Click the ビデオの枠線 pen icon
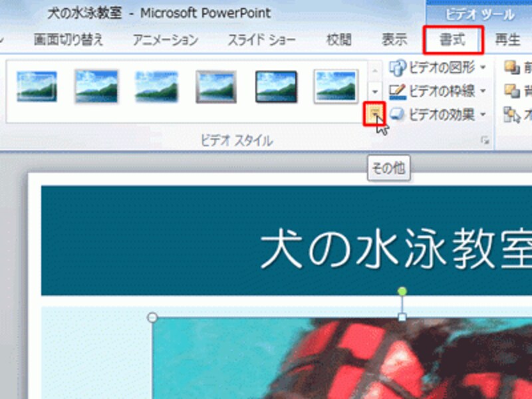Viewport: 532px width, 399px height. coord(397,91)
